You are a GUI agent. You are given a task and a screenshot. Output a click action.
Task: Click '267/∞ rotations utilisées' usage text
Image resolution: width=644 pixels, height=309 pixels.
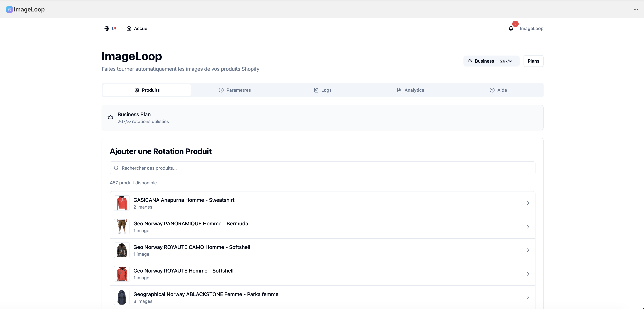143,122
